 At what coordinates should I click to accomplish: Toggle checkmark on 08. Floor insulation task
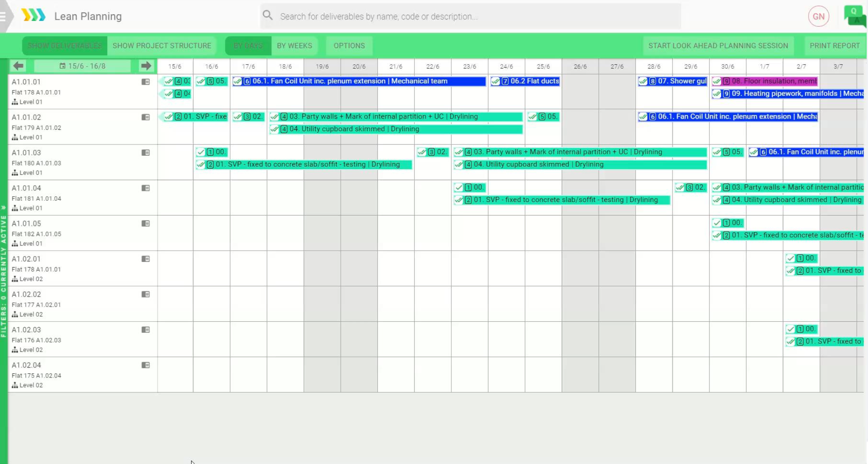pyautogui.click(x=717, y=81)
